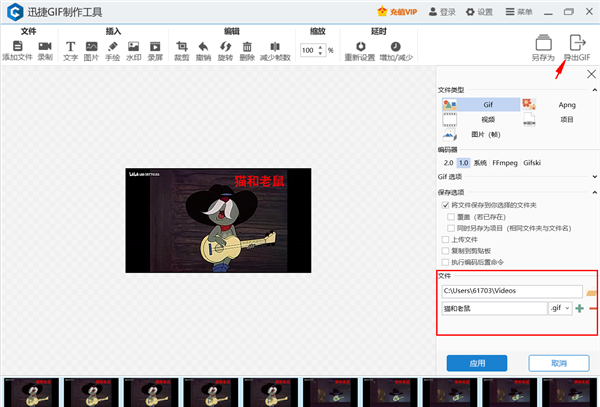Click the 登录 login button

pyautogui.click(x=442, y=12)
